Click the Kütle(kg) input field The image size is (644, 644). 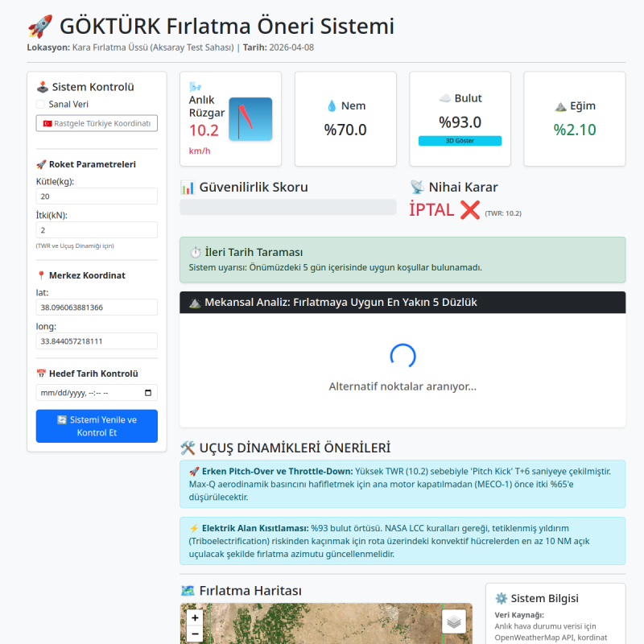[x=97, y=196]
